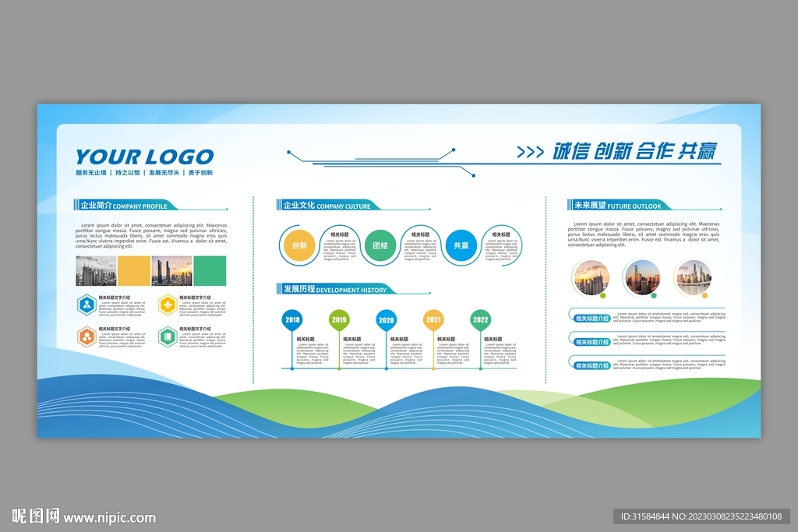Click the 发展无尽头 tagline text
The height and width of the screenshot is (532, 798).
click(x=164, y=173)
